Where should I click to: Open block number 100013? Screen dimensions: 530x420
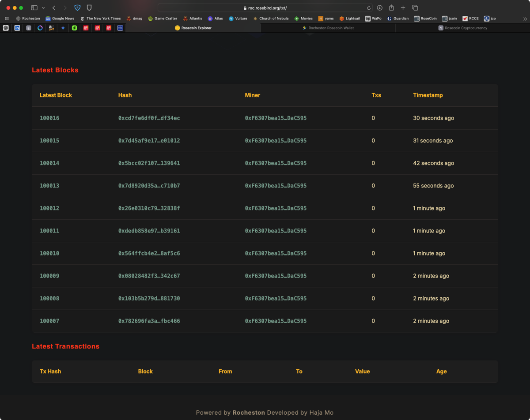(x=49, y=186)
